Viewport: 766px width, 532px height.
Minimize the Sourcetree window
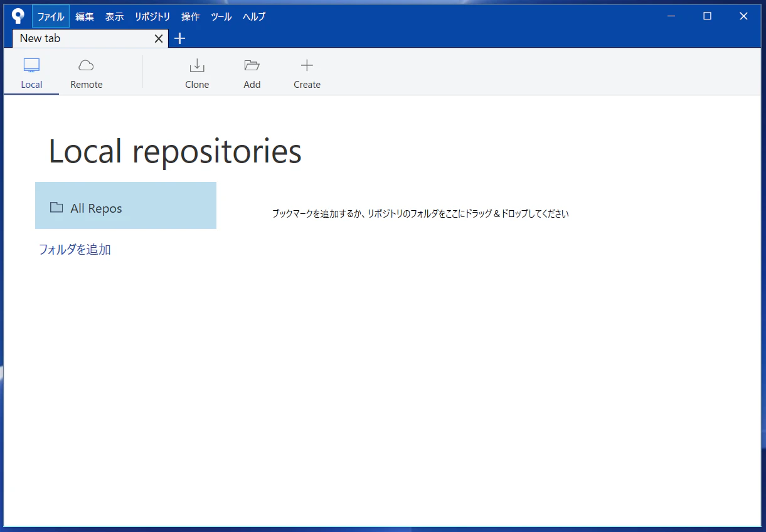click(x=671, y=16)
